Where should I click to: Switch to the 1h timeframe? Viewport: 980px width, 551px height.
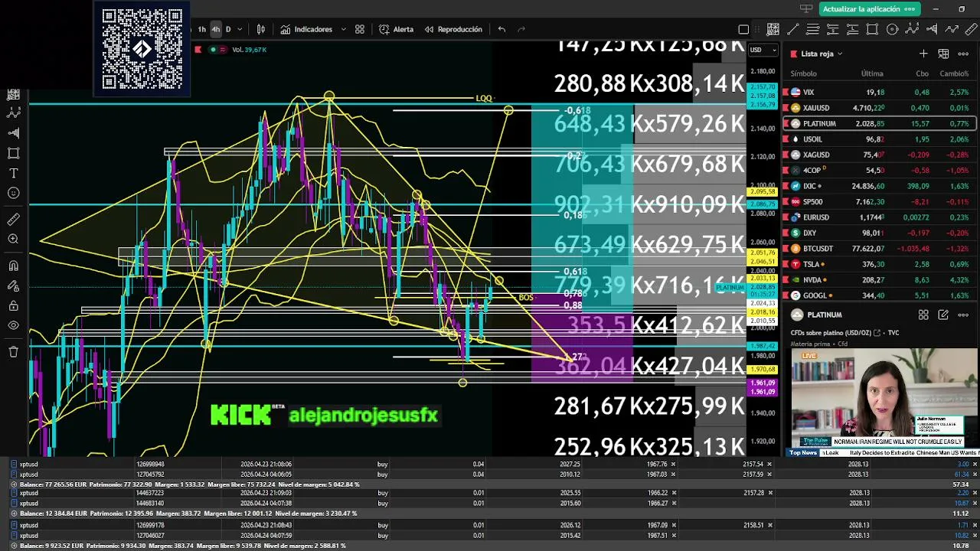(202, 29)
